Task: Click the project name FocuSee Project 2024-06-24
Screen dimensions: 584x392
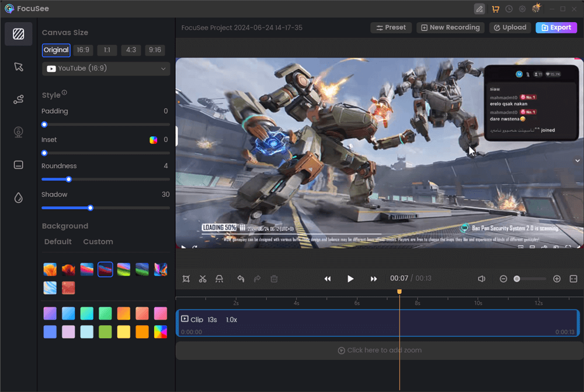Action: 242,28
